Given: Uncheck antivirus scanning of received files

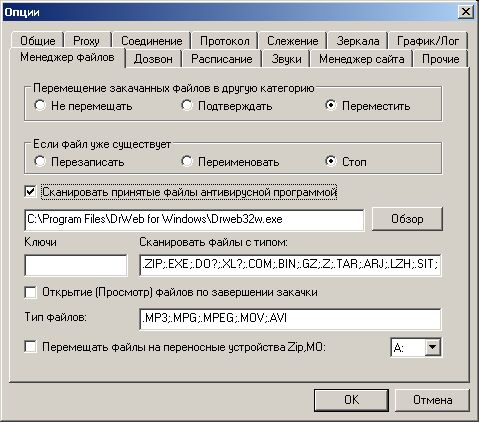Looking at the screenshot, I should 31,192.
